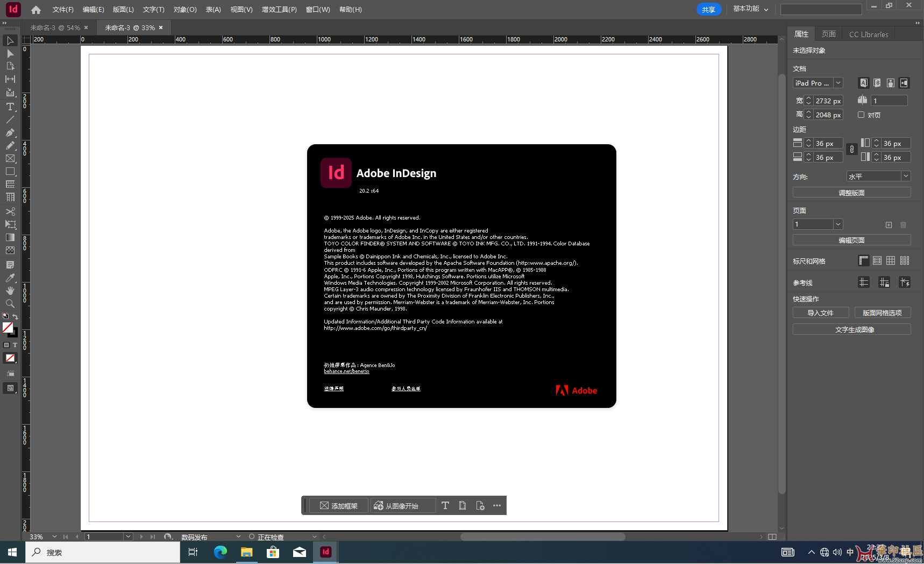Screen dimensions: 924x564
Task: Open the behance.net/benetjo link
Action: (346, 371)
